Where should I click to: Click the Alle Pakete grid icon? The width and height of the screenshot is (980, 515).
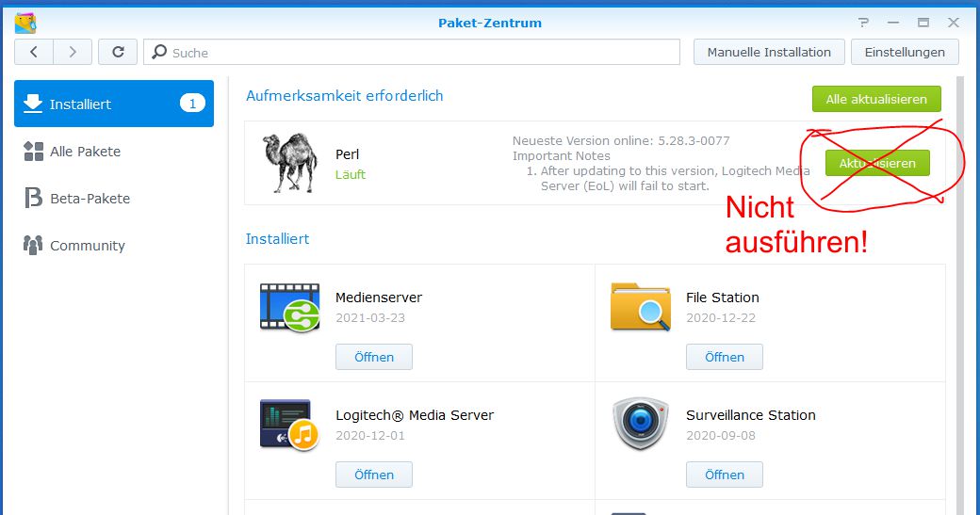[33, 151]
